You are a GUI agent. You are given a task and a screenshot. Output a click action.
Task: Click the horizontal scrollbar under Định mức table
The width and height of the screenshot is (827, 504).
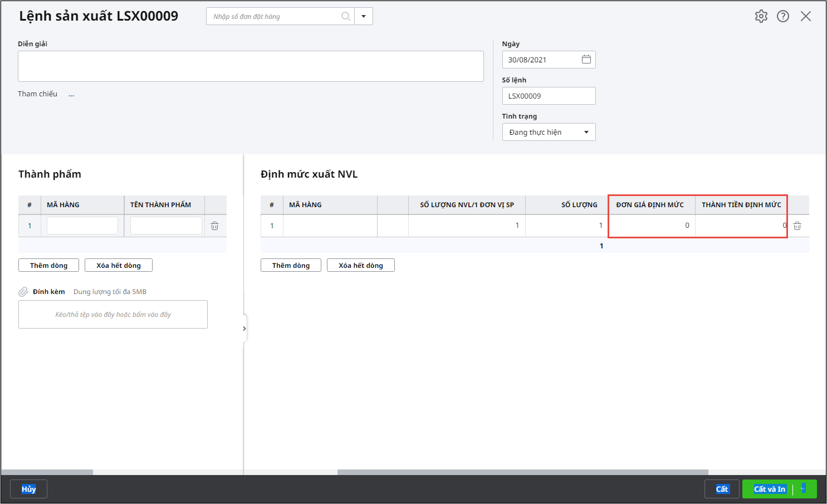pyautogui.click(x=522, y=472)
